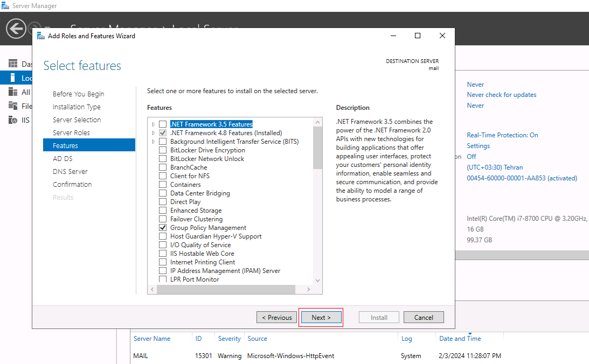Click the Server Manager back arrow icon
The width and height of the screenshot is (589, 364).
coord(16,29)
